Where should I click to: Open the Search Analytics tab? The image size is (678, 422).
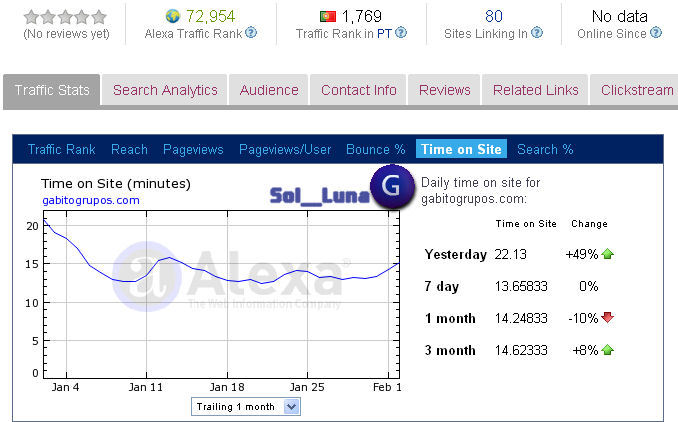click(x=165, y=90)
